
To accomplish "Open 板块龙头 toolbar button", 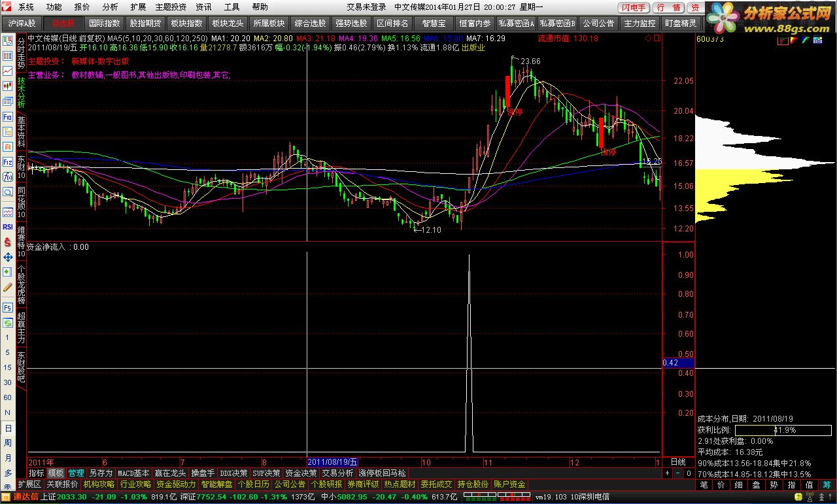I will click(226, 23).
